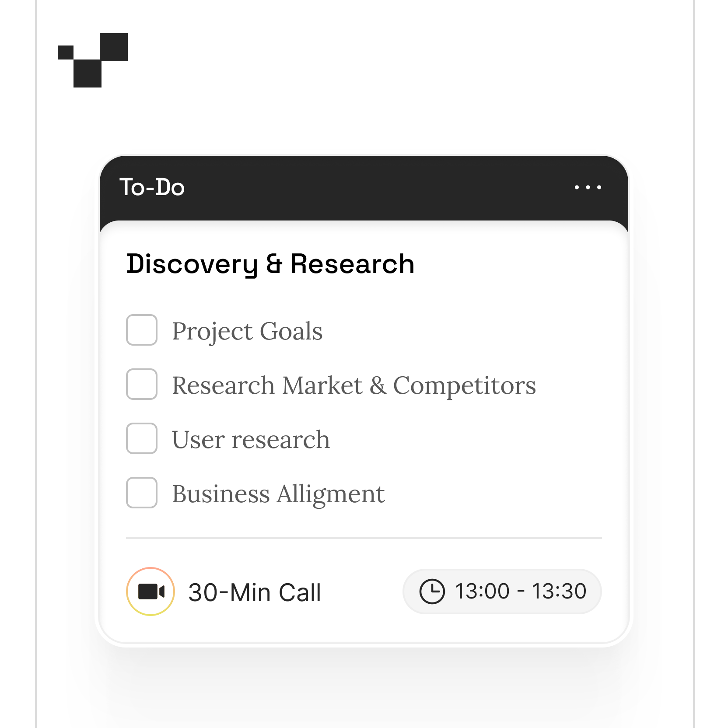Image resolution: width=728 pixels, height=728 pixels.
Task: Click the pixelated blocks logo
Action: [92, 60]
